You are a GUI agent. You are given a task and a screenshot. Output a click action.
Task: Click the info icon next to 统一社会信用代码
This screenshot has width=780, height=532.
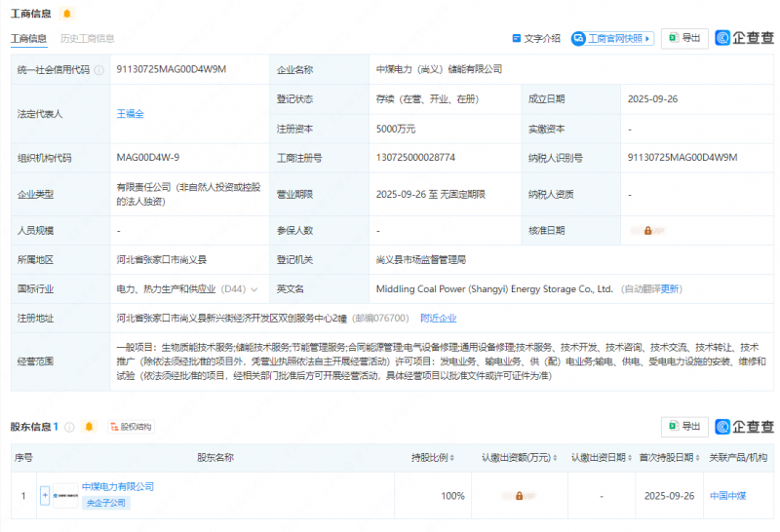click(98, 70)
